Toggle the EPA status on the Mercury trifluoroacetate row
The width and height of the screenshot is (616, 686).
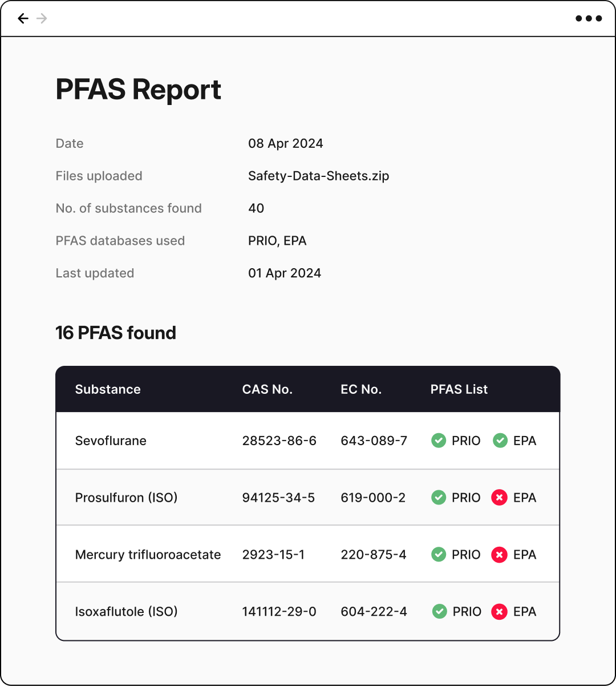[499, 554]
